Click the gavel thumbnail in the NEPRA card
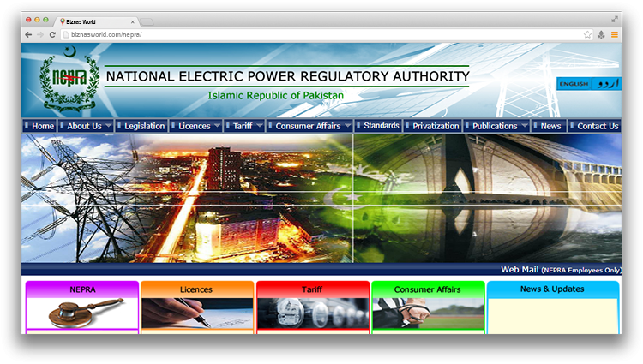 click(82, 313)
